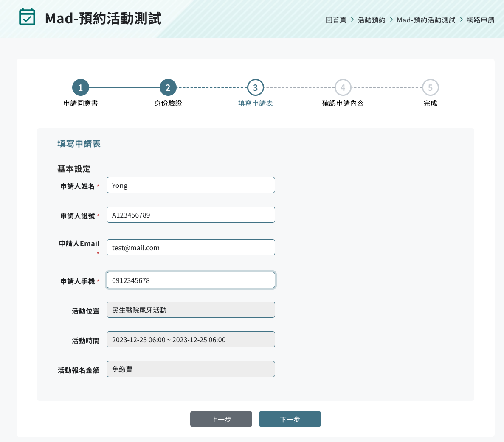Click step 4 circle 確認申請內容
The height and width of the screenshot is (442, 504).
point(343,87)
